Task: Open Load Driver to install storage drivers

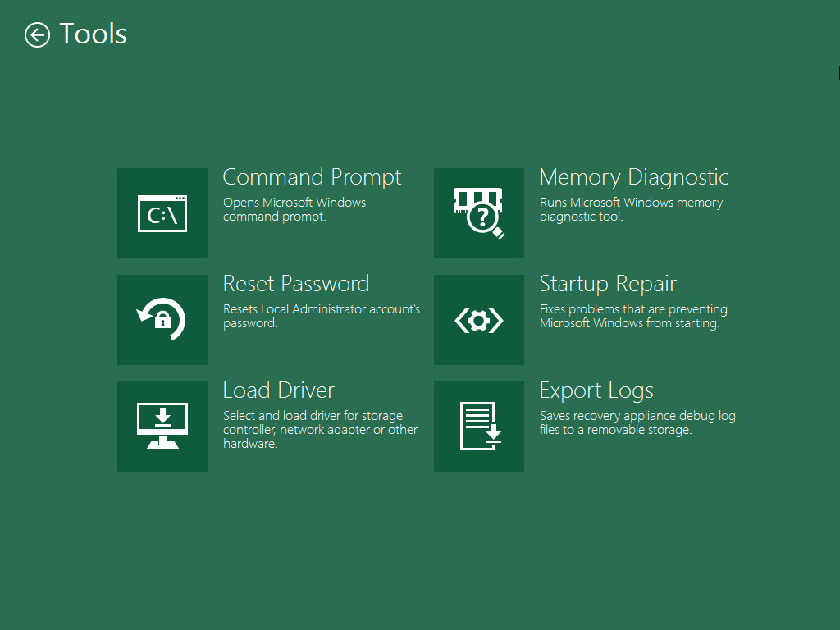Action: coord(278,390)
